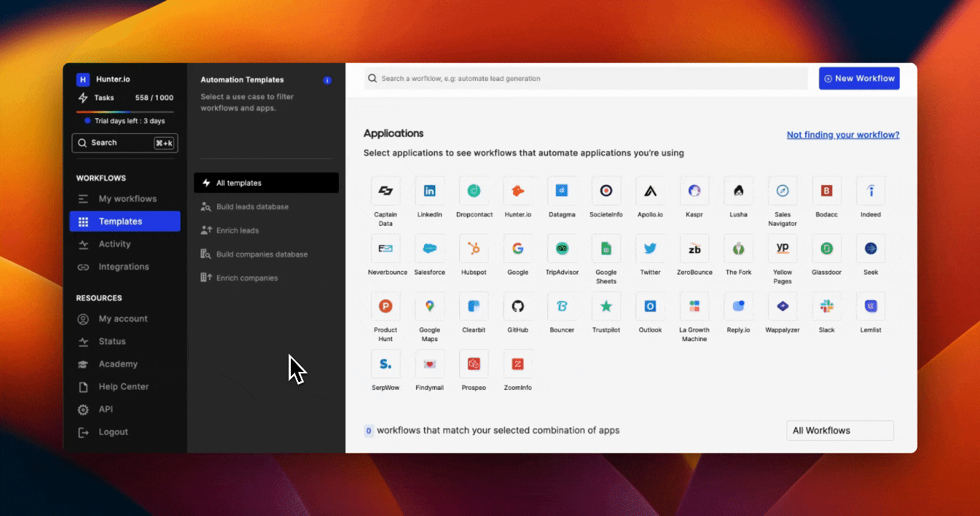Viewport: 980px width, 516px height.
Task: Click the Slack application icon
Action: (827, 306)
